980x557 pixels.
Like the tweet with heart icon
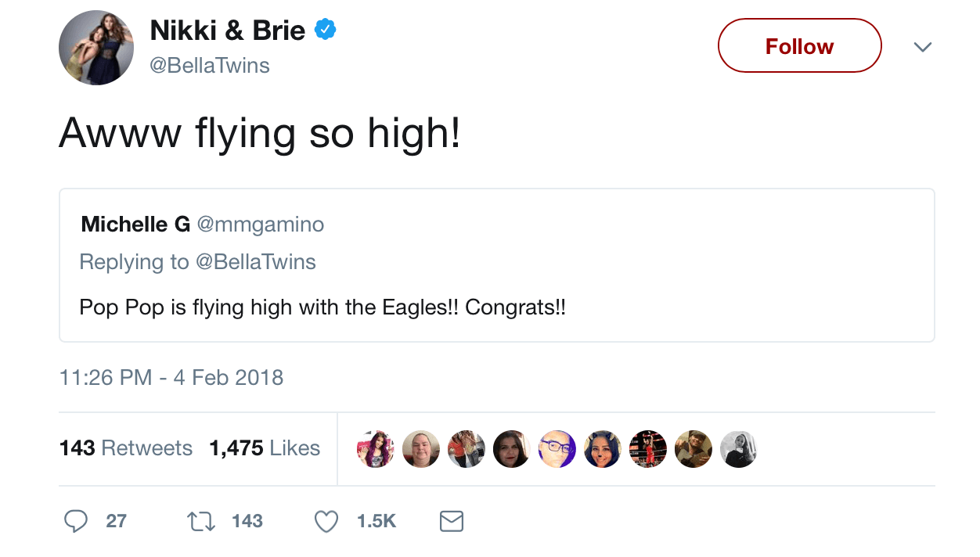tap(326, 521)
